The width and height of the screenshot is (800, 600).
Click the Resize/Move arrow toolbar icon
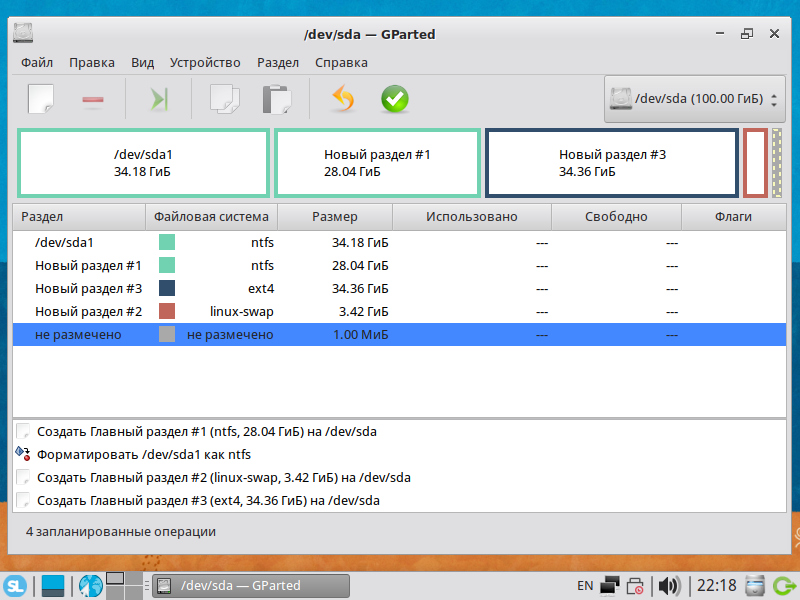[x=159, y=99]
